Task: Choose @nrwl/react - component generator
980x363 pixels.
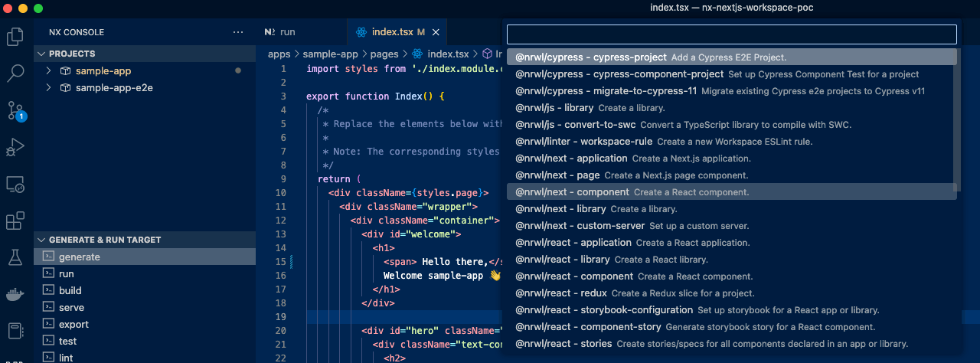Action: click(732, 276)
